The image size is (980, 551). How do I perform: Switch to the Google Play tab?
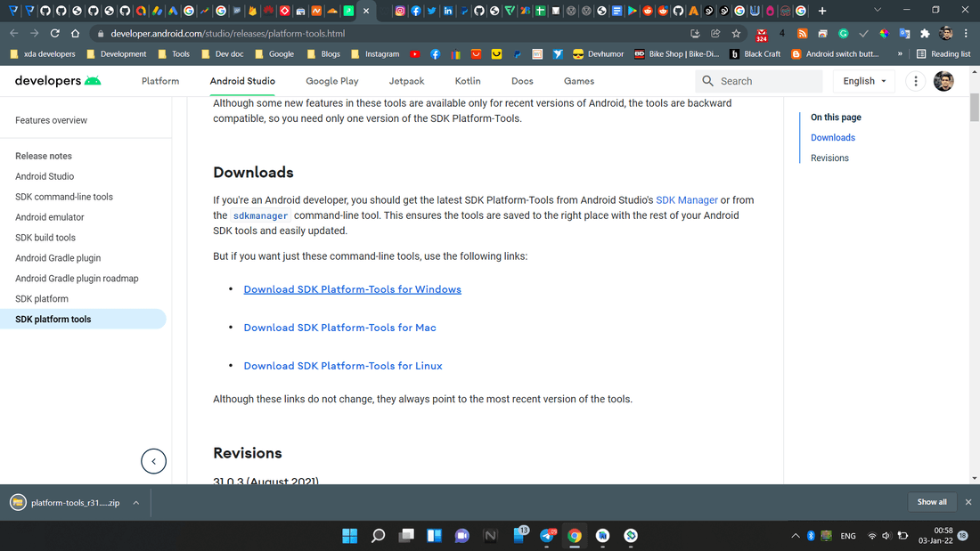332,81
